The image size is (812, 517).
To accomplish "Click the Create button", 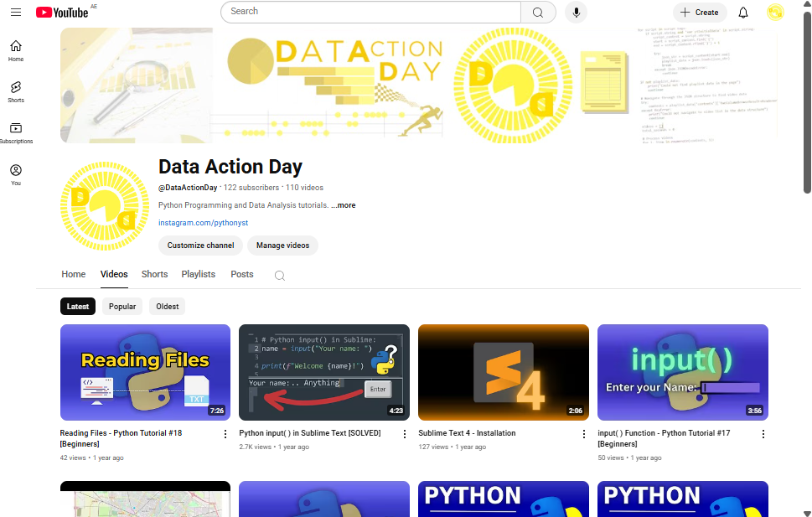I will [x=700, y=13].
